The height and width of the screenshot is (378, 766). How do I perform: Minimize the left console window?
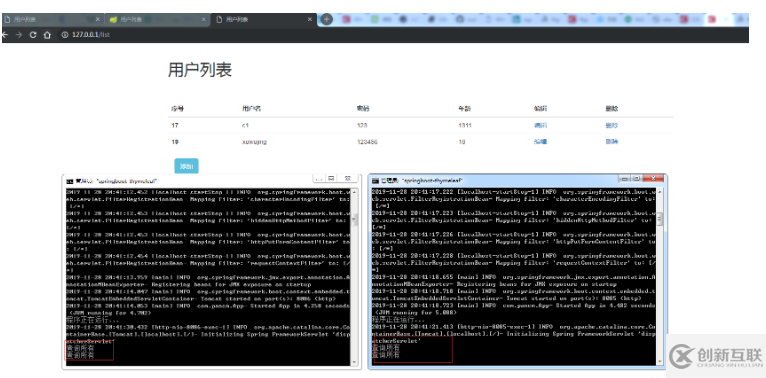[x=319, y=179]
